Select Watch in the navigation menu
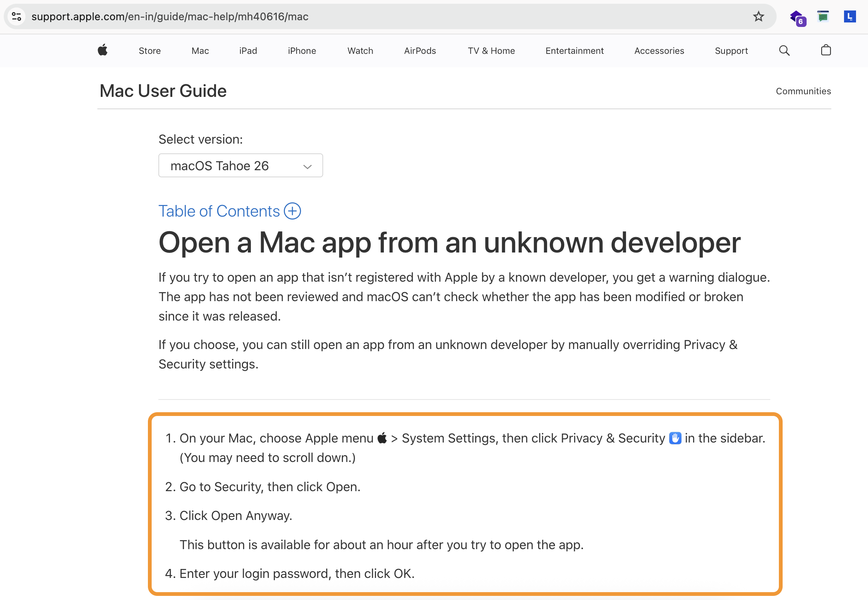This screenshot has height=600, width=868. (360, 50)
